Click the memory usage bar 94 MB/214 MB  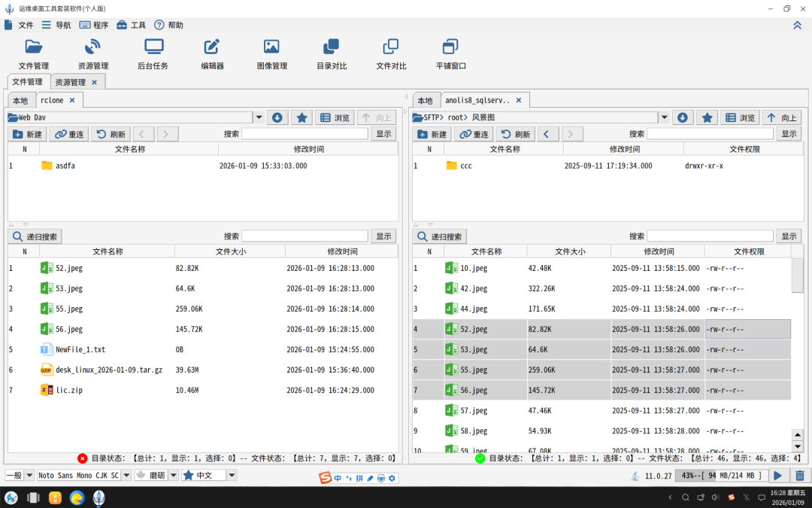tap(721, 476)
